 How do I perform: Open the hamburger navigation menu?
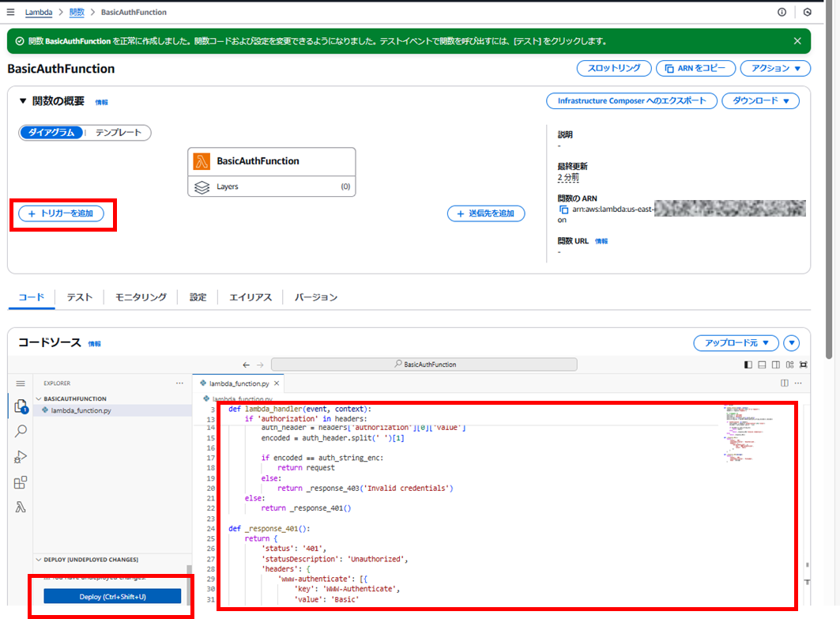(11, 12)
